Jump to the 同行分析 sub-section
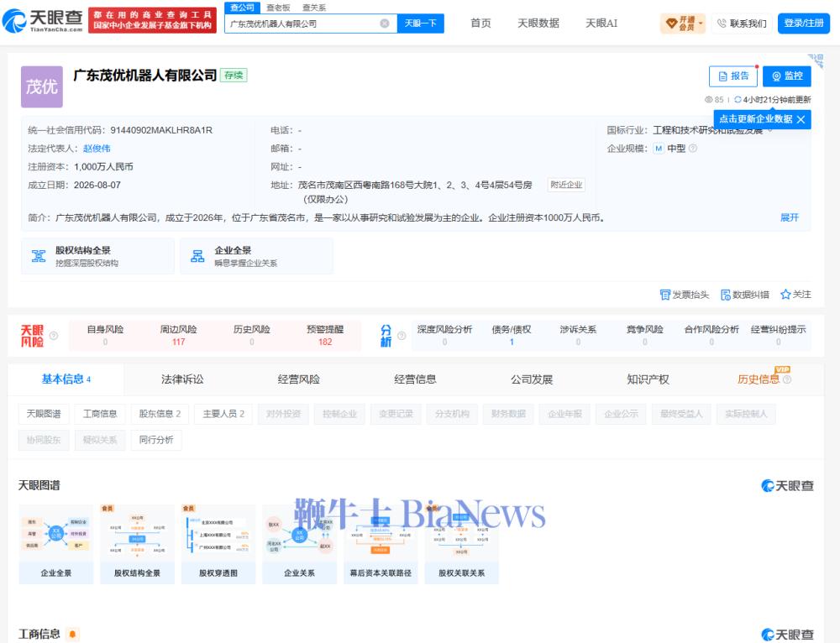840x643 pixels. [156, 440]
